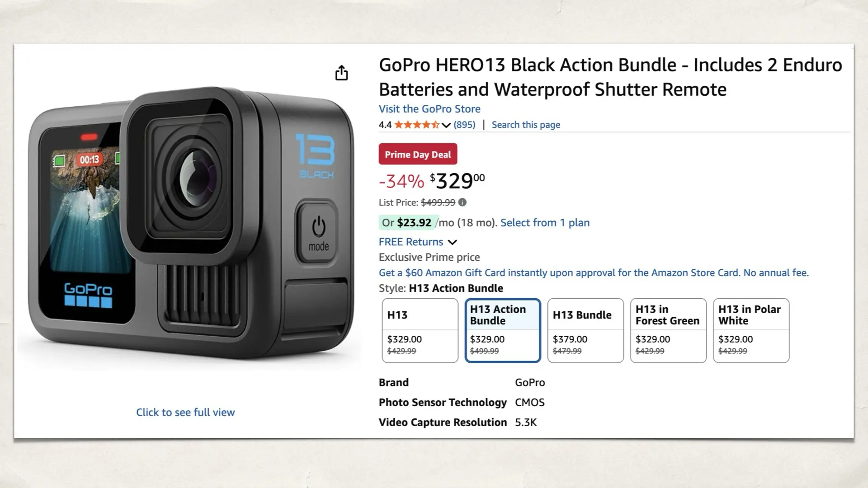
Task: Click the Prime Day Deal badge
Action: [x=418, y=154]
